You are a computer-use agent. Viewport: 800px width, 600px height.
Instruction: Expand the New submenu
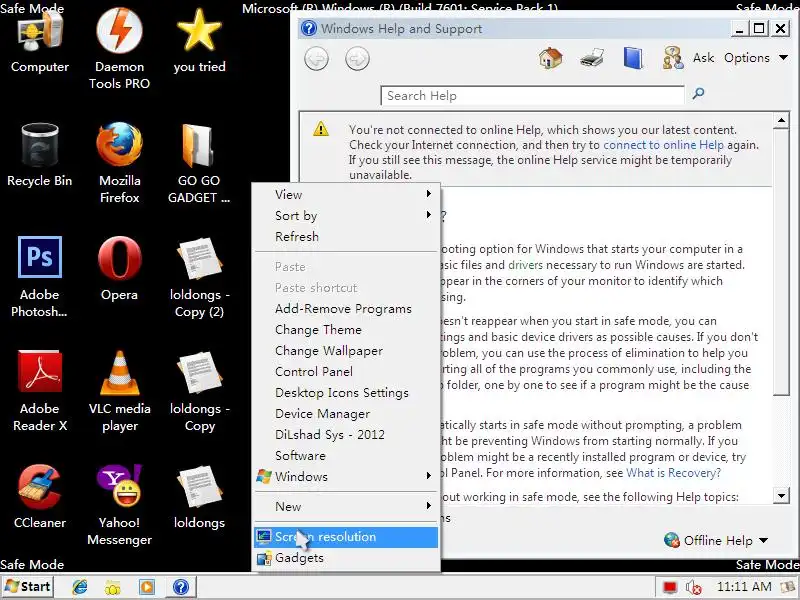click(x=346, y=507)
